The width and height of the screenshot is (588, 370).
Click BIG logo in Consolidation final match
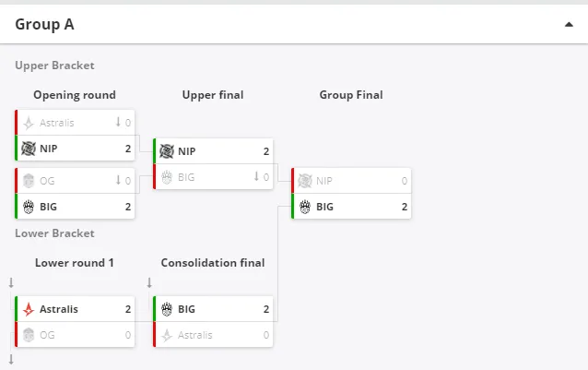[167, 309]
